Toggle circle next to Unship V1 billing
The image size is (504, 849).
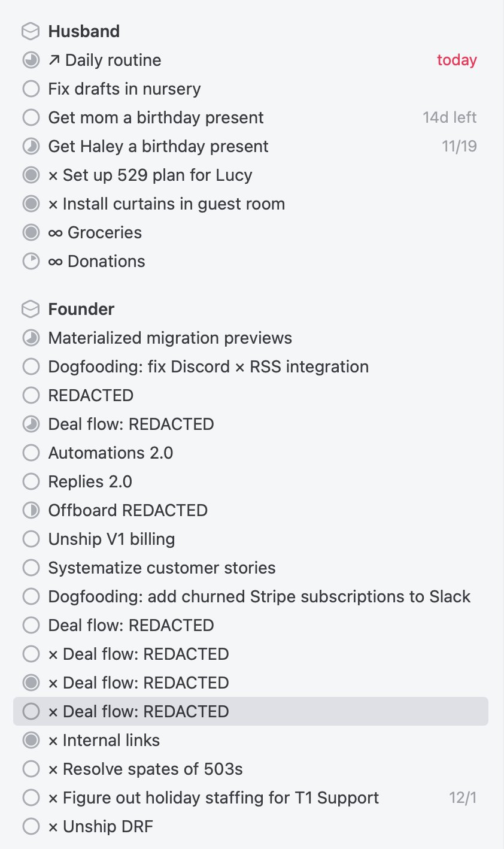(31, 539)
